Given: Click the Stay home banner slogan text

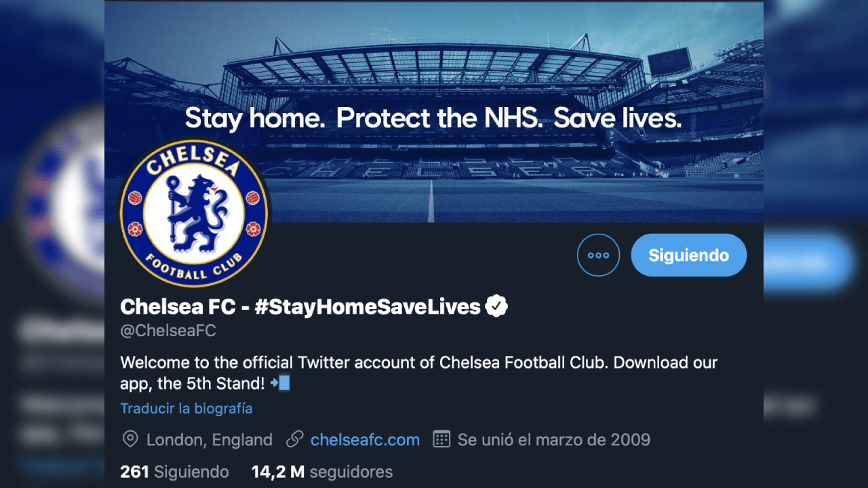Looking at the screenshot, I should pyautogui.click(x=433, y=118).
